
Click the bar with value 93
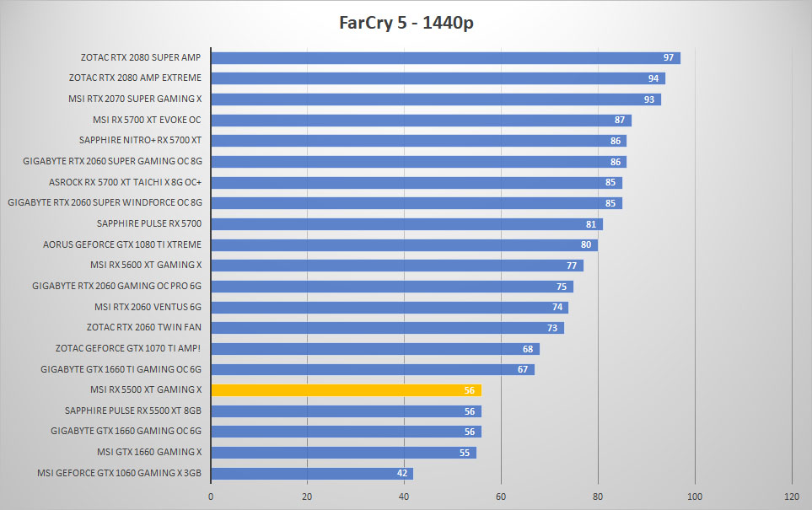[x=436, y=99]
